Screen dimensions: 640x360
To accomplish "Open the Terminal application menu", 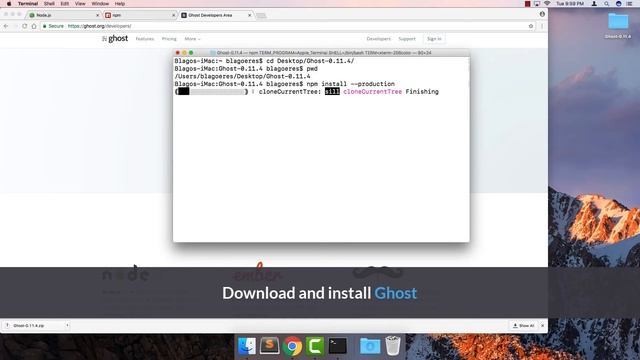I will (x=28, y=4).
